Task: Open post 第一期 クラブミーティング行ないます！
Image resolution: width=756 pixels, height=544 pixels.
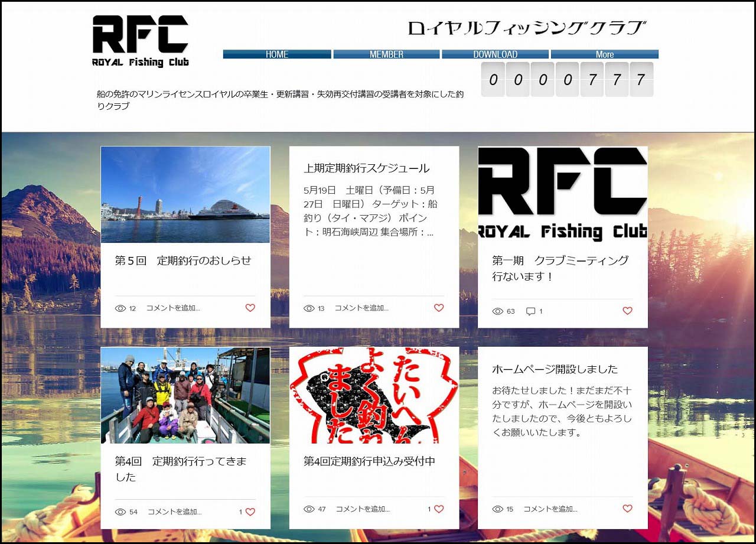Action: (561, 268)
